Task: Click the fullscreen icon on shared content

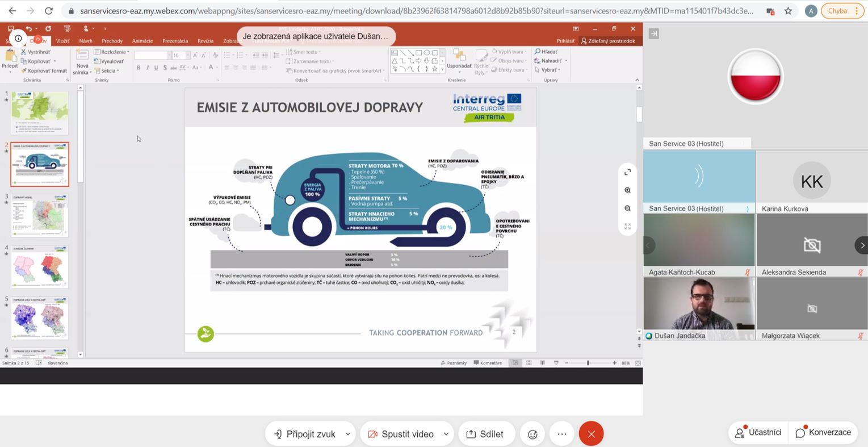Action: 627,172
